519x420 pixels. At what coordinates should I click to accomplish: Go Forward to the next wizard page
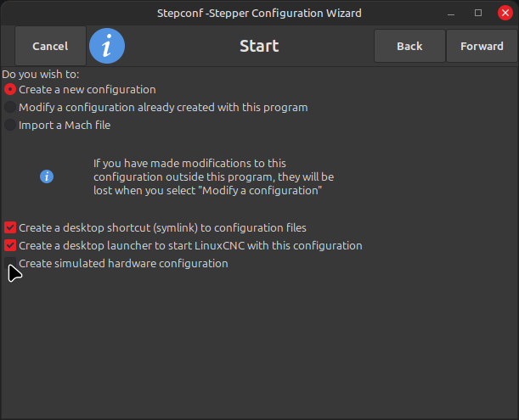click(482, 46)
